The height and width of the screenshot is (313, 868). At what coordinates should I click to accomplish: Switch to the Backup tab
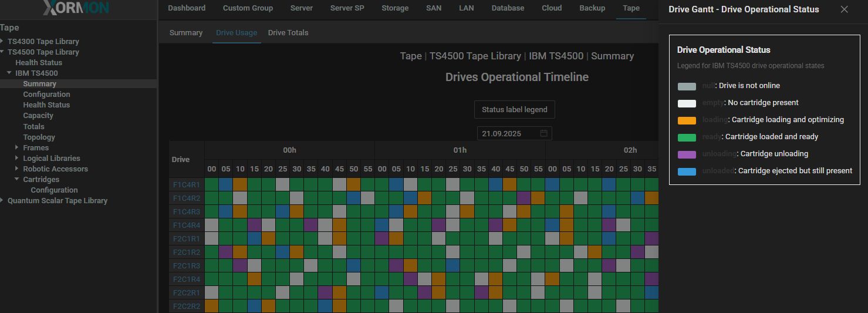click(x=592, y=8)
